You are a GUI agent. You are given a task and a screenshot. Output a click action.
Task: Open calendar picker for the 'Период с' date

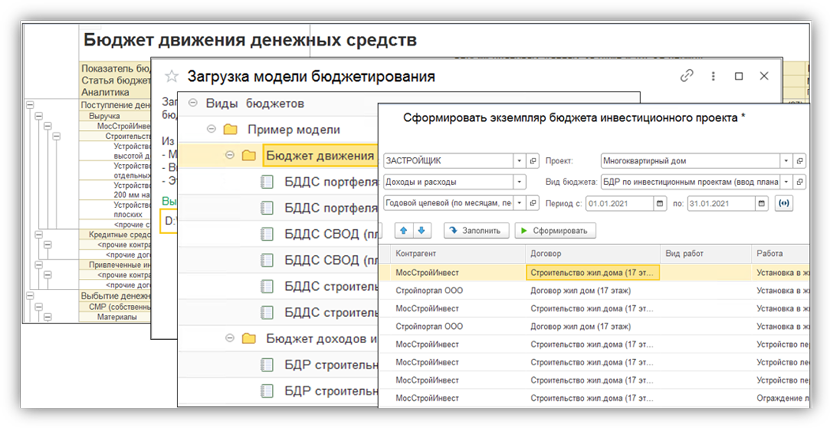point(659,203)
